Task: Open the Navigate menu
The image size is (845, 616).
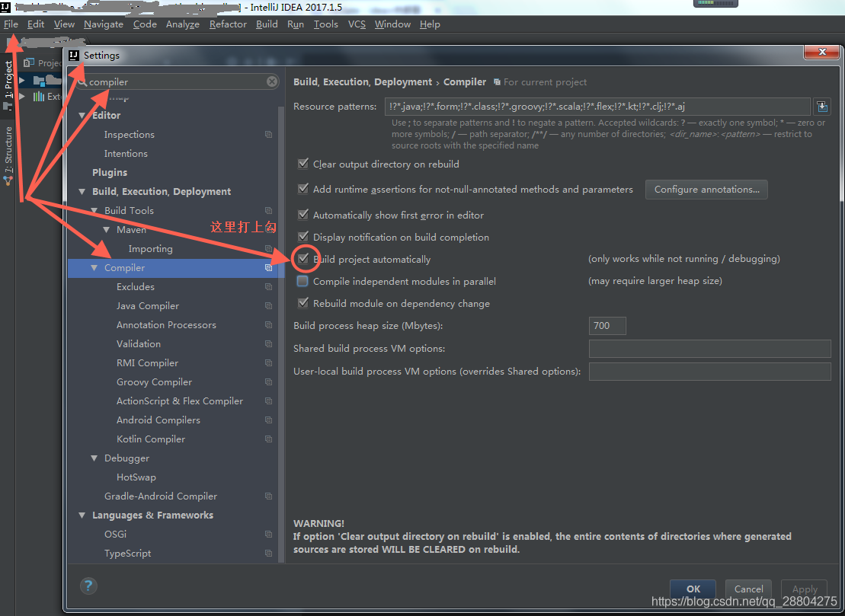Action: point(104,24)
